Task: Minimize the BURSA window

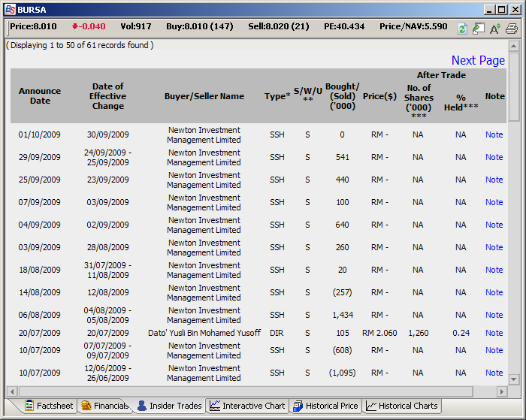Action: point(490,10)
